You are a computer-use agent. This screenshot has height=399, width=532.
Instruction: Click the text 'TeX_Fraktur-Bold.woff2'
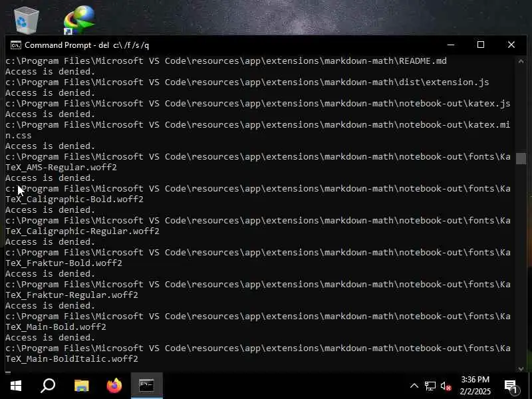64,263
